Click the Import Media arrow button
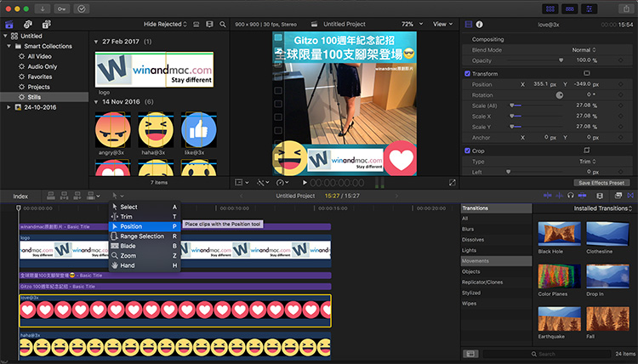638x364 pixels. tap(42, 9)
